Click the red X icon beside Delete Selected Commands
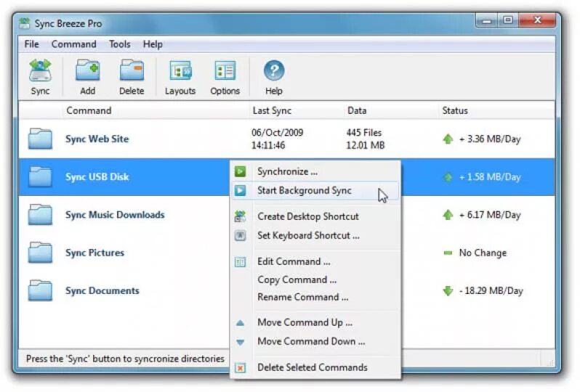Image resolution: width=580 pixels, height=392 pixels. 240,368
